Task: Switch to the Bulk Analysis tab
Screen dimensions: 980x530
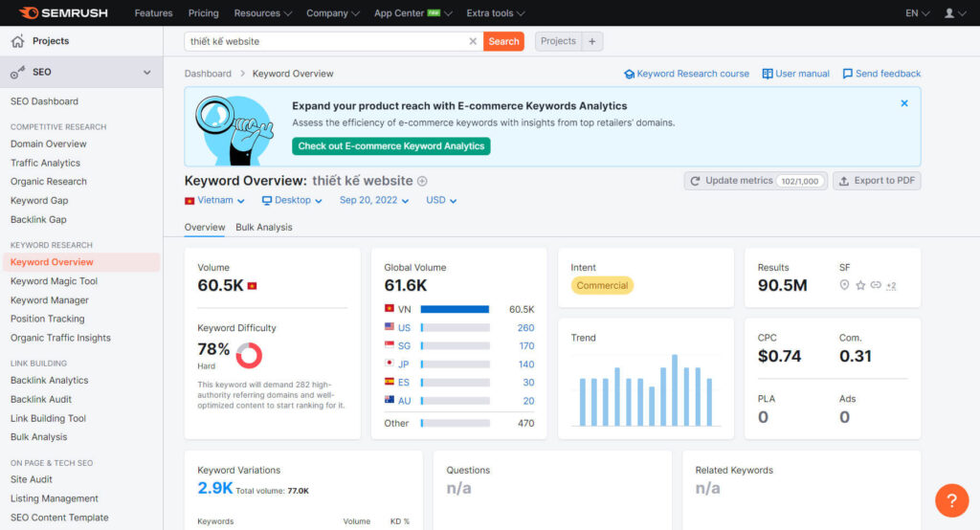Action: click(x=263, y=228)
